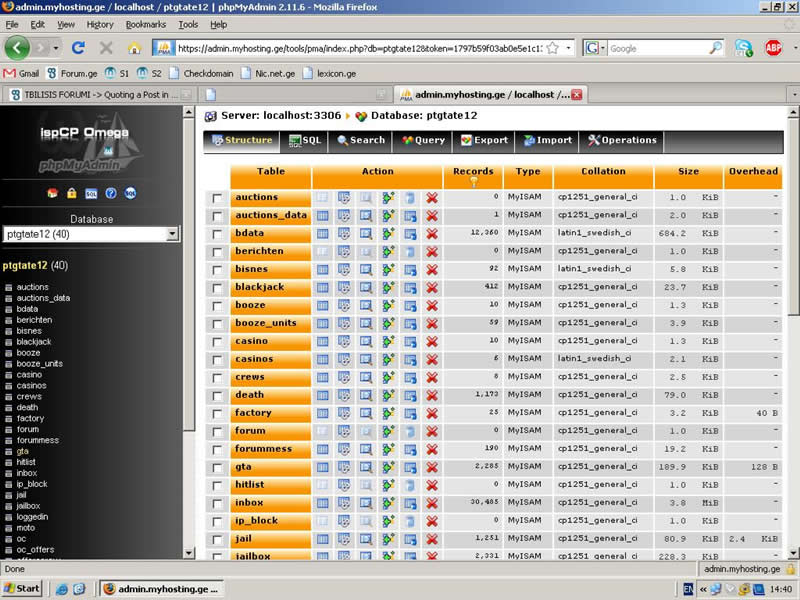
Task: Open the ptgtate12 database dropdown
Action: click(172, 234)
